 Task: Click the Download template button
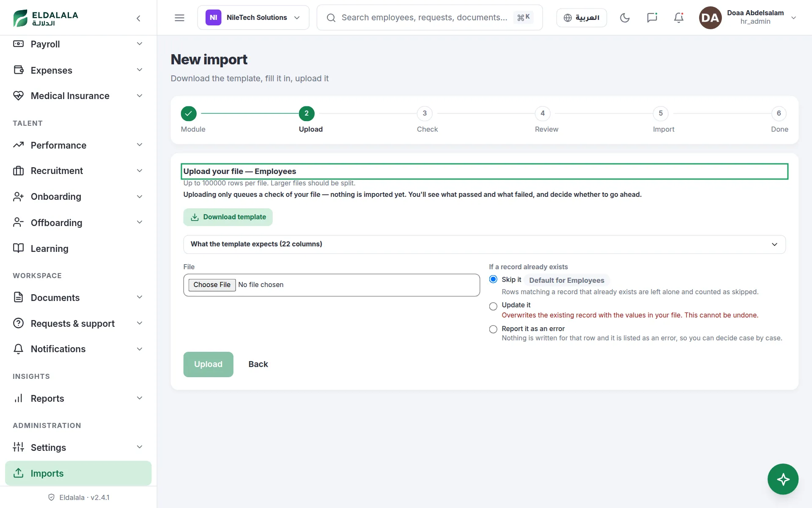[x=228, y=217]
